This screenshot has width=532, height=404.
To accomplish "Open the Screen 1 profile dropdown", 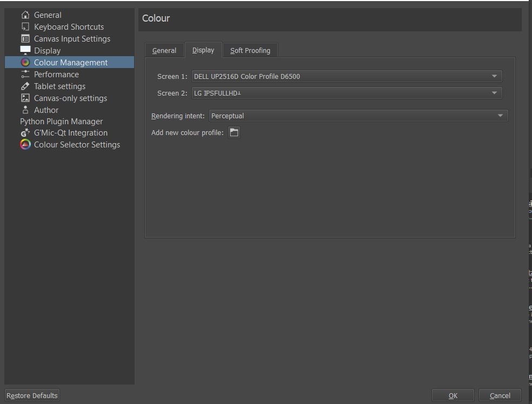I will coord(347,76).
